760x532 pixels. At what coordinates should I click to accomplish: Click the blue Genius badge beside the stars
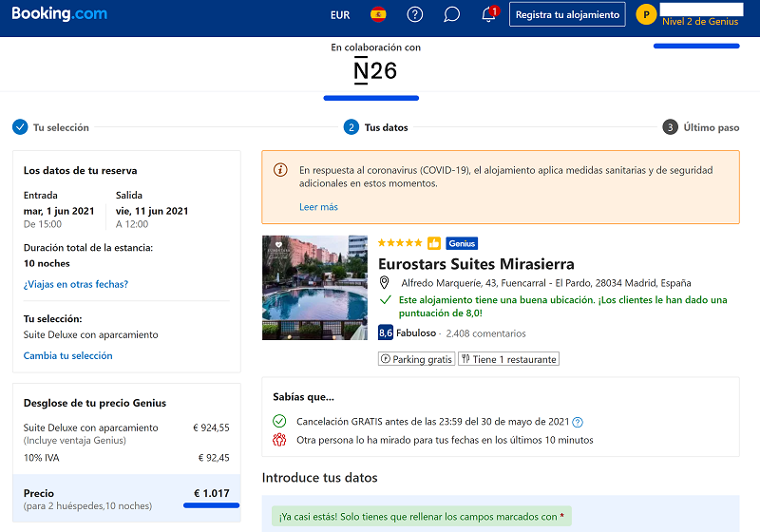[x=462, y=243]
